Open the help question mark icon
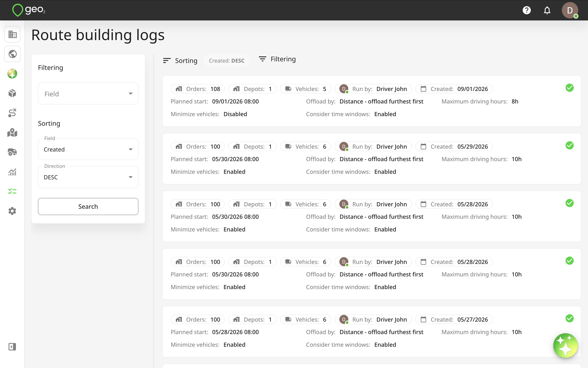This screenshot has width=588, height=368. click(527, 10)
